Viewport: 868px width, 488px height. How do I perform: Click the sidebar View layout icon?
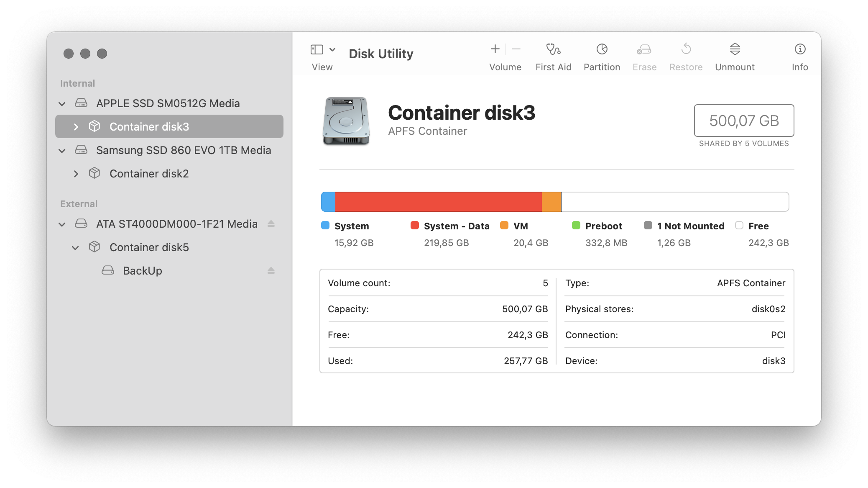[x=317, y=49]
